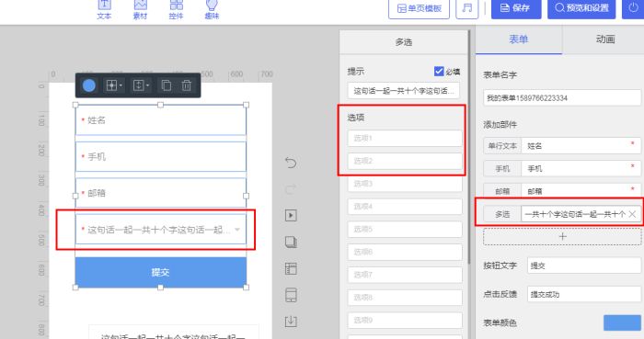Click the 按钮文字 button text input

point(583,266)
